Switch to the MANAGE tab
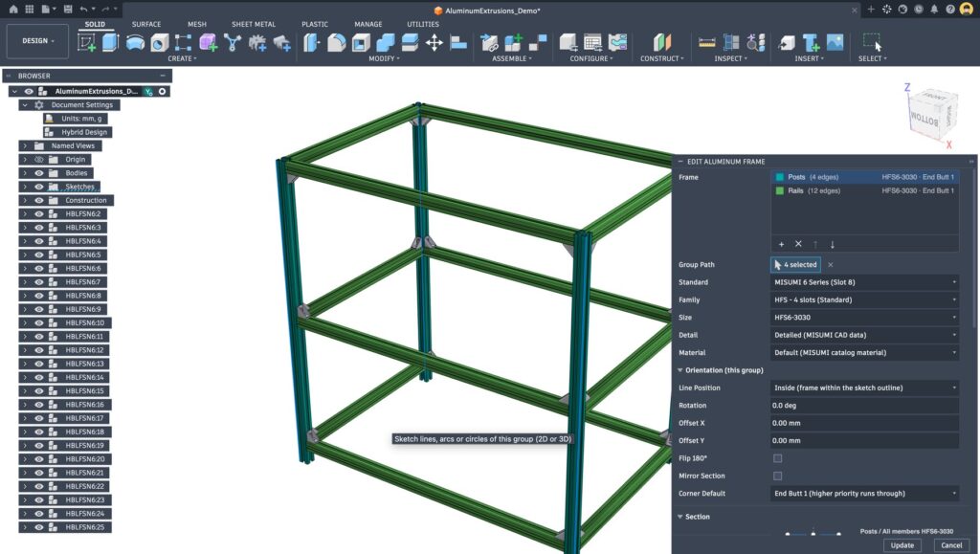Viewport: 980px width, 554px height. [x=368, y=24]
